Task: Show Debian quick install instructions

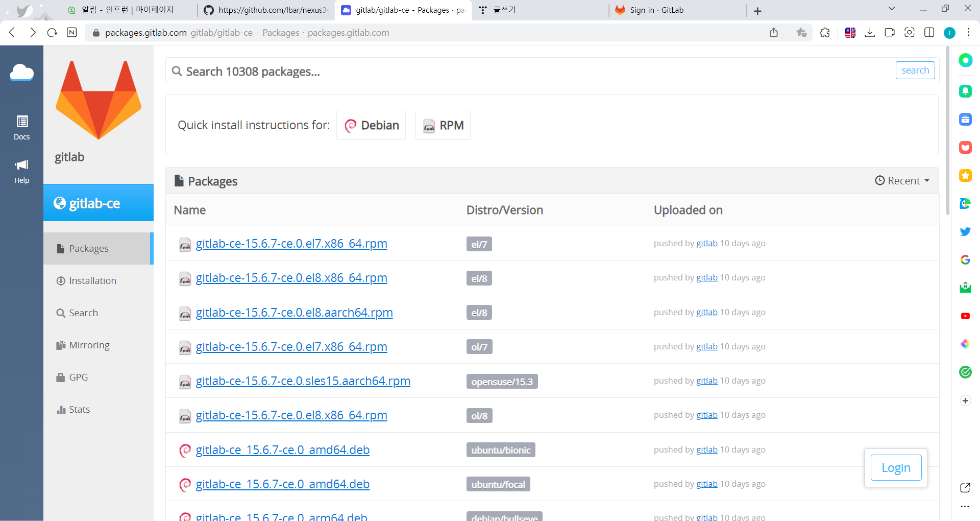Action: 371,125
